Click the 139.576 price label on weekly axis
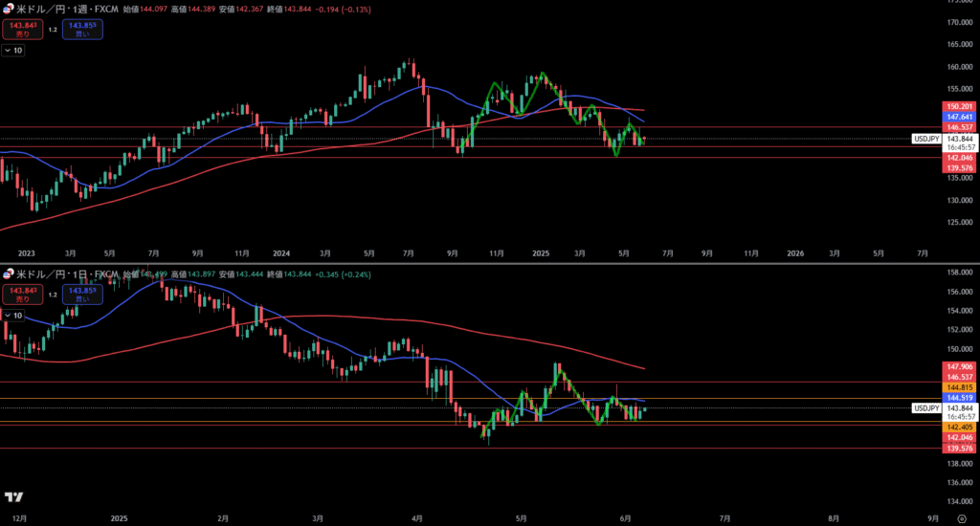Image resolution: width=980 pixels, height=526 pixels. [x=959, y=168]
